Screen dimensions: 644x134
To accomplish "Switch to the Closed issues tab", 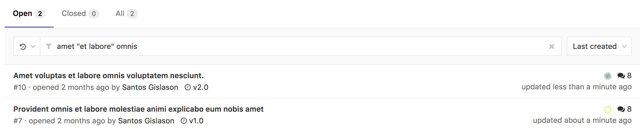I will pyautogui.click(x=80, y=14).
